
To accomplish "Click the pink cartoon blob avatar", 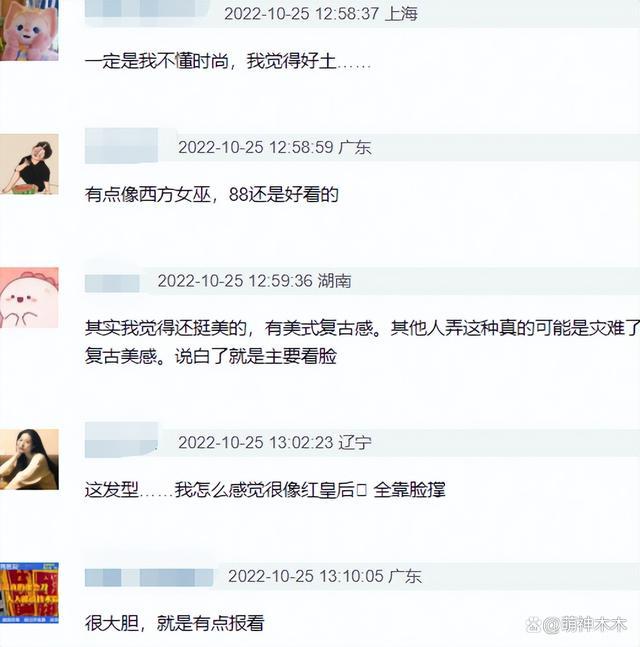I will coord(29,298).
